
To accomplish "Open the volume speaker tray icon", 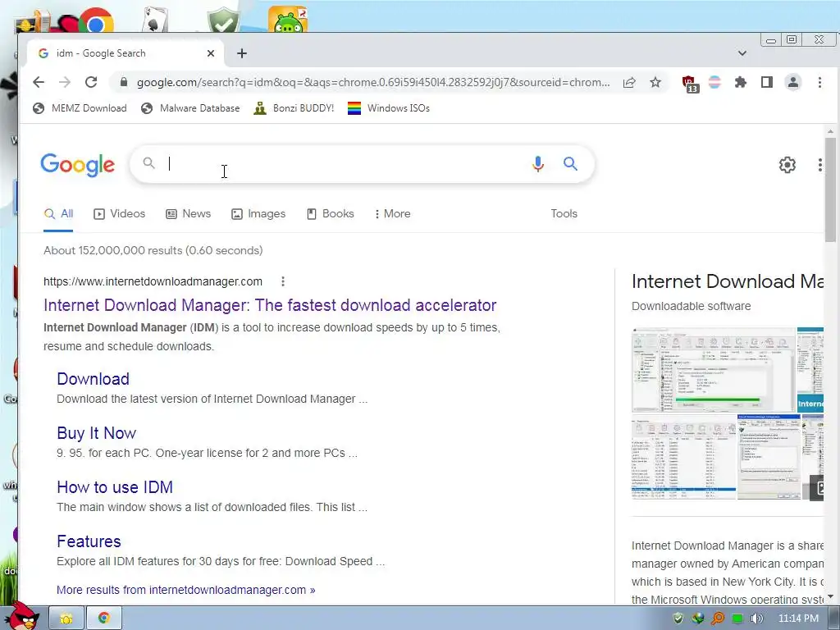I will tap(756, 619).
